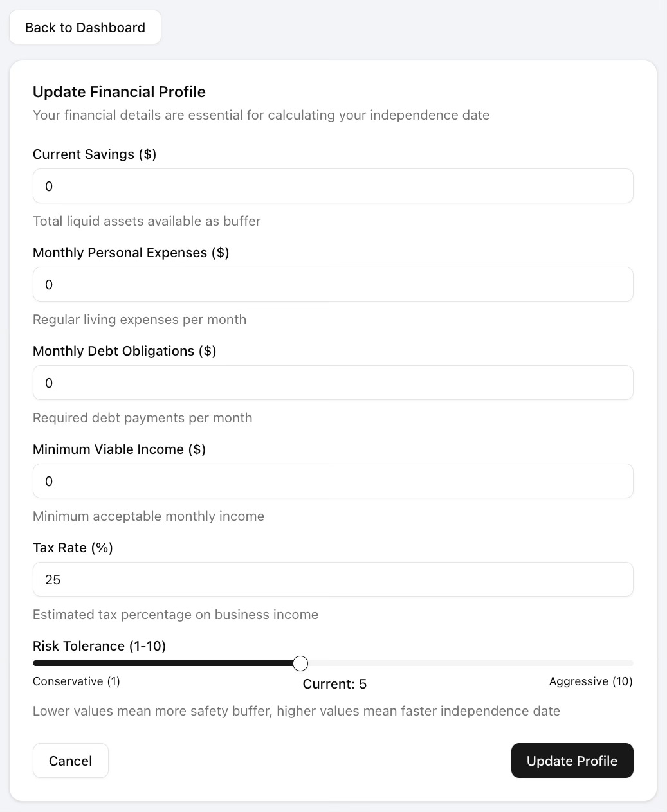Viewport: 667px width, 812px height.
Task: Click the "Conservative (1)" slider end label
Action: point(77,681)
